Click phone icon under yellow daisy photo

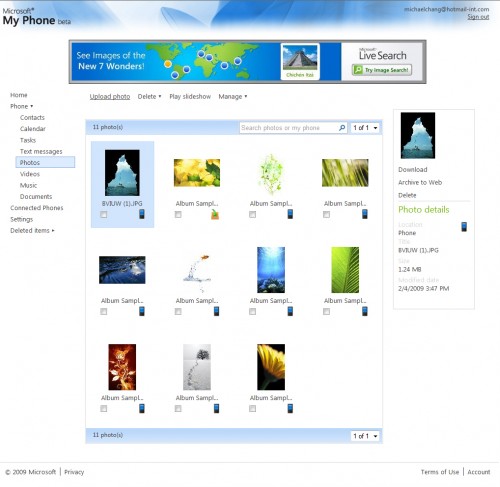[x=290, y=408]
